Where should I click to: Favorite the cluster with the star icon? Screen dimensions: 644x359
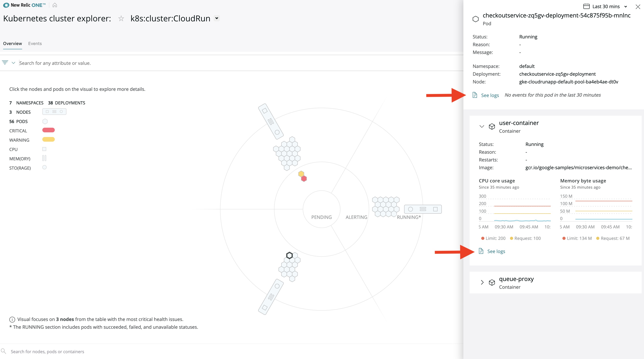pyautogui.click(x=121, y=18)
